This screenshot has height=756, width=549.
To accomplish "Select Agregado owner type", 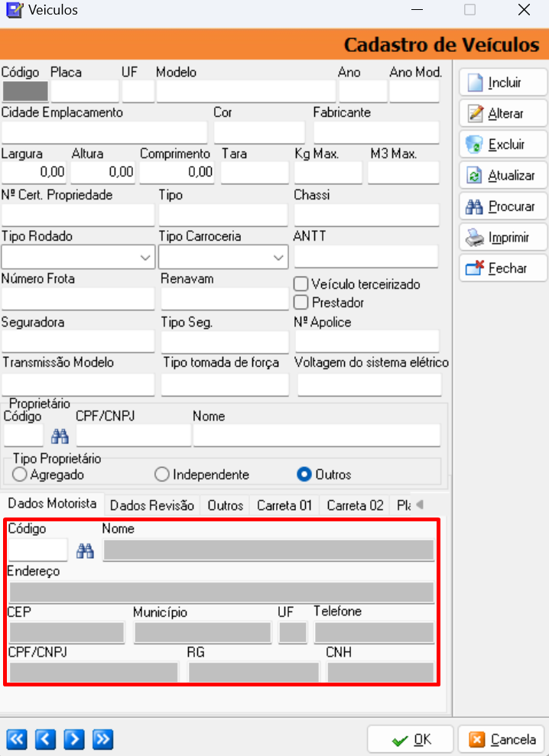I will coord(19,475).
